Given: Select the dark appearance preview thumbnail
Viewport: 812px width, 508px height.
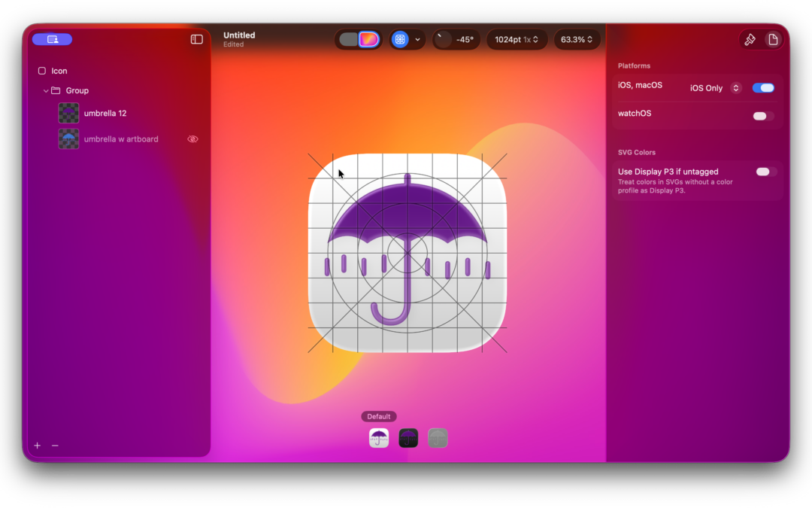Looking at the screenshot, I should (408, 438).
